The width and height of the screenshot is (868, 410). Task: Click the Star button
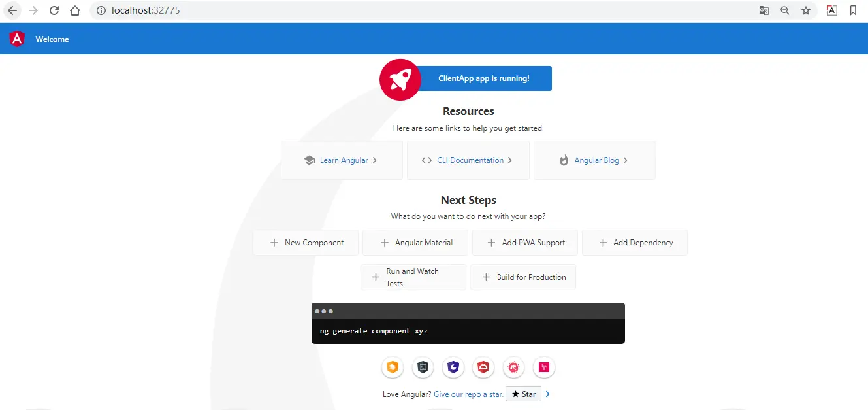point(523,394)
